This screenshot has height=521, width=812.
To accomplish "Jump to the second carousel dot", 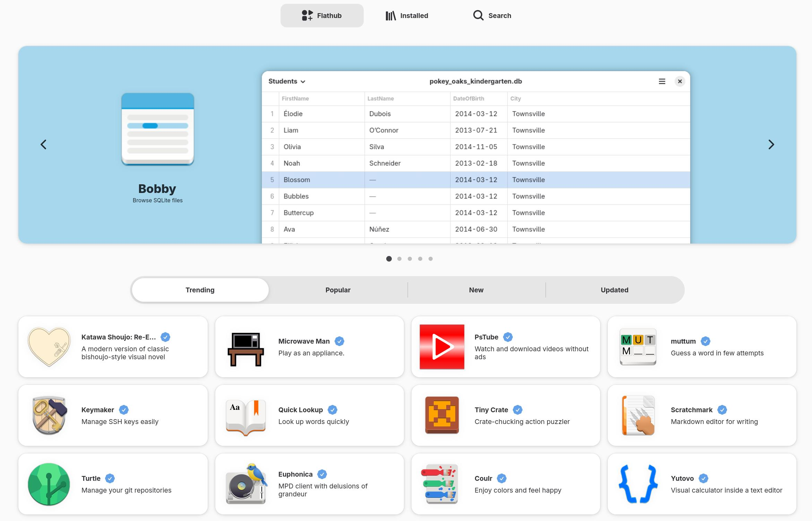I will coord(399,259).
